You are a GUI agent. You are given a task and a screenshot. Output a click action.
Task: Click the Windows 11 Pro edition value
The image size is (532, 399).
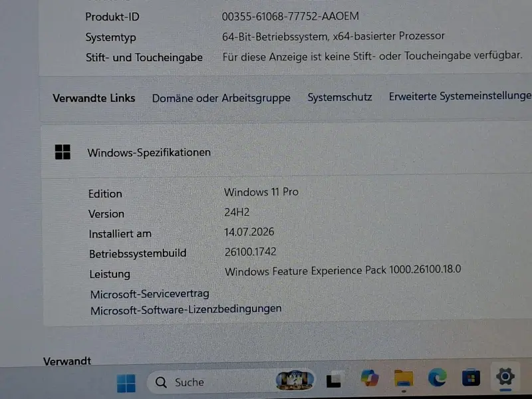[261, 192]
